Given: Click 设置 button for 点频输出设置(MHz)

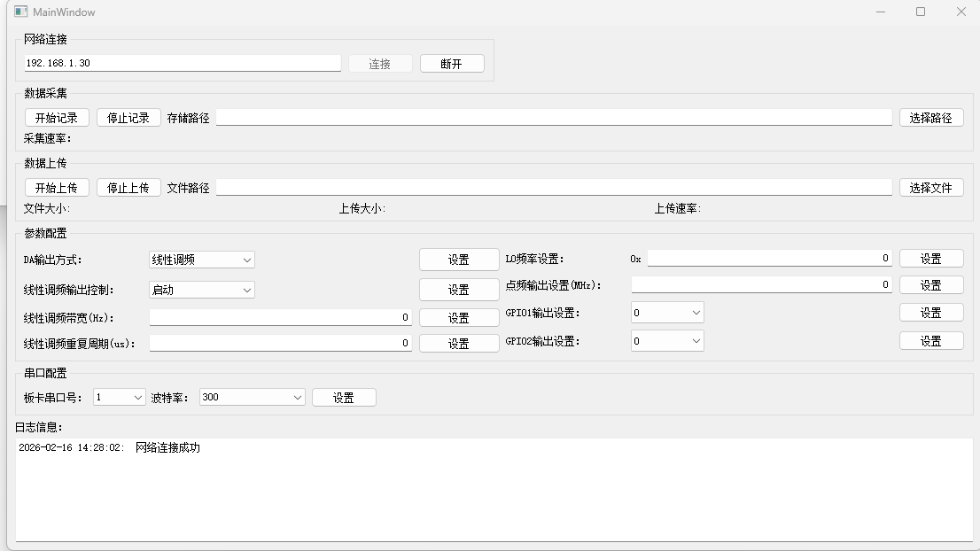Looking at the screenshot, I should pyautogui.click(x=930, y=285).
